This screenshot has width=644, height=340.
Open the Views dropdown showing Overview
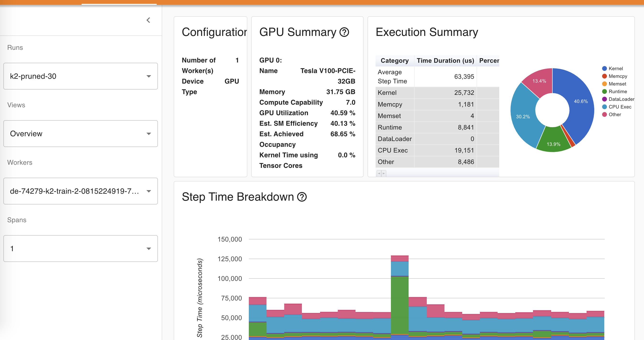click(80, 134)
